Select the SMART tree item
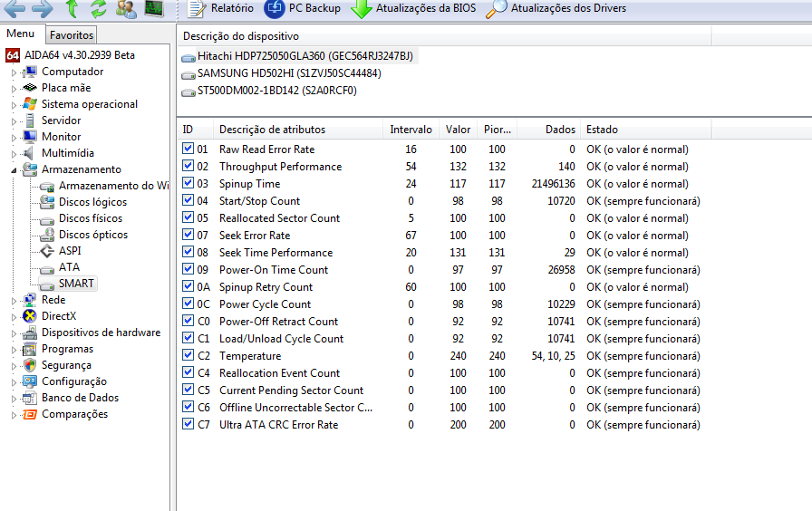 coord(68,284)
